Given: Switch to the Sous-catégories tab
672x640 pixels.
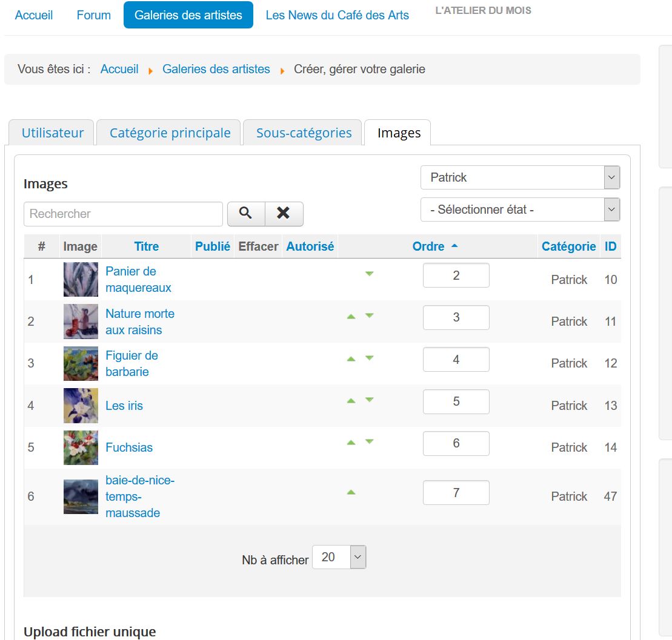Looking at the screenshot, I should coord(304,133).
